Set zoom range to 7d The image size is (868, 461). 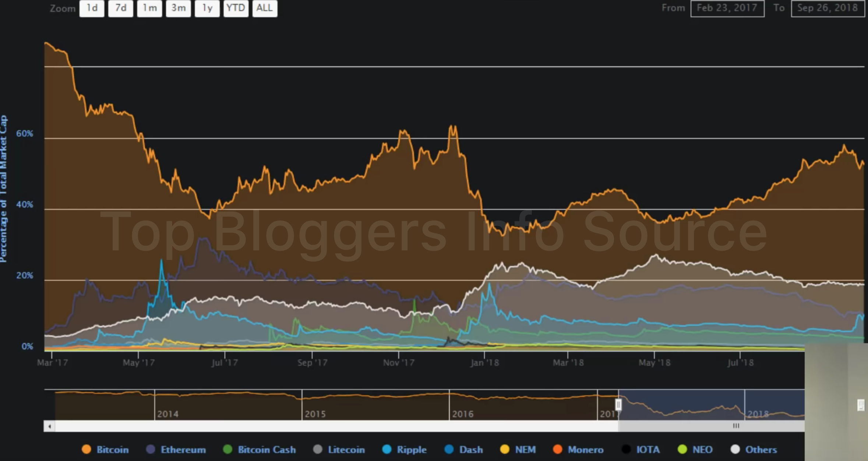pyautogui.click(x=121, y=8)
